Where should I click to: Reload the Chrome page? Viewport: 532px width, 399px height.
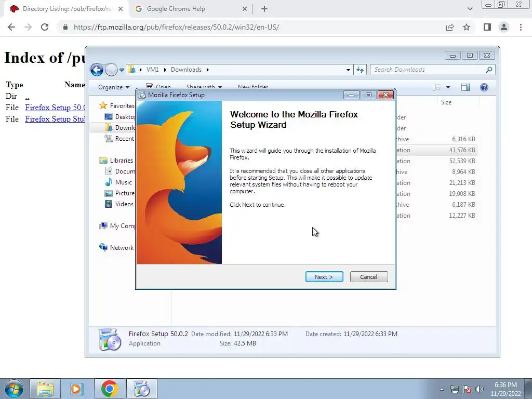click(45, 27)
